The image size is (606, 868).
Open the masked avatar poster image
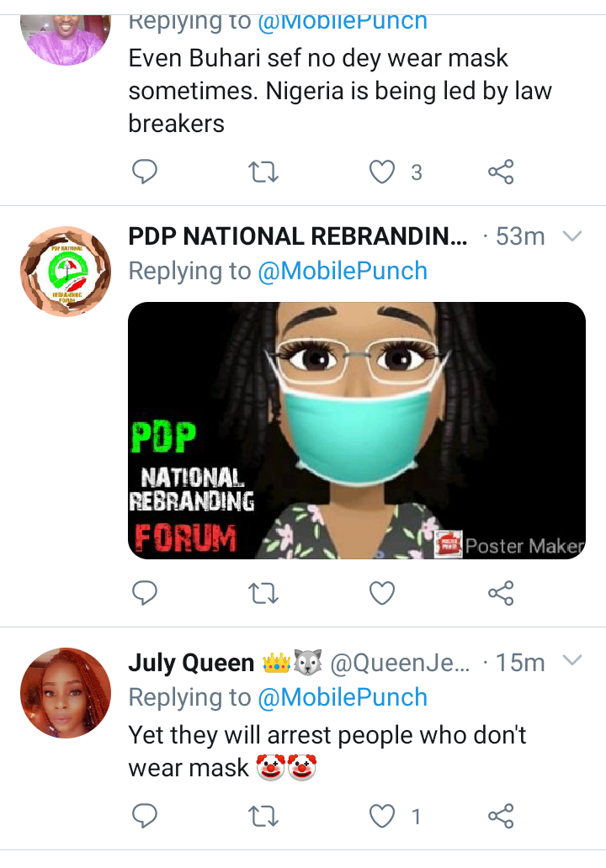(x=357, y=430)
